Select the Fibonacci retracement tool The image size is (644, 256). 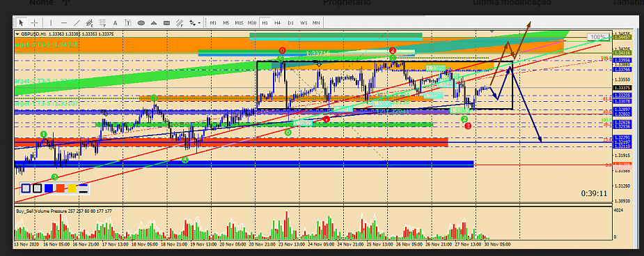(x=102, y=22)
